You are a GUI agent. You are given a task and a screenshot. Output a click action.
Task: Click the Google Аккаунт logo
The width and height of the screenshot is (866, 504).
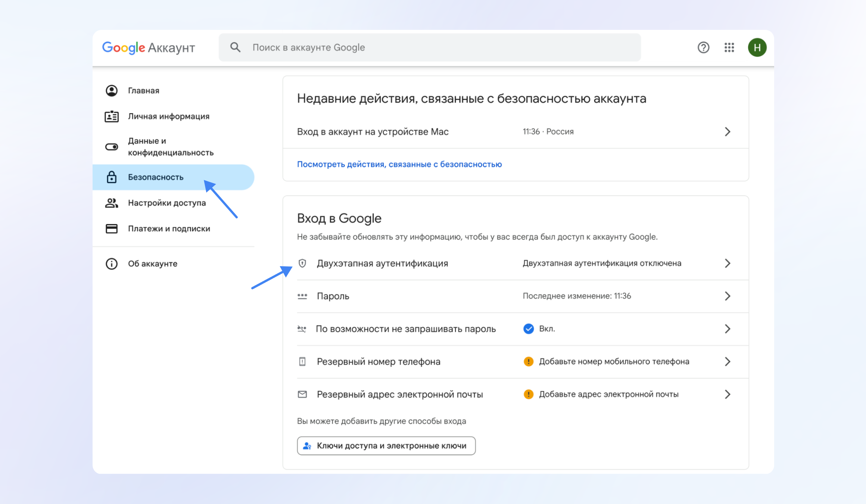tap(149, 48)
